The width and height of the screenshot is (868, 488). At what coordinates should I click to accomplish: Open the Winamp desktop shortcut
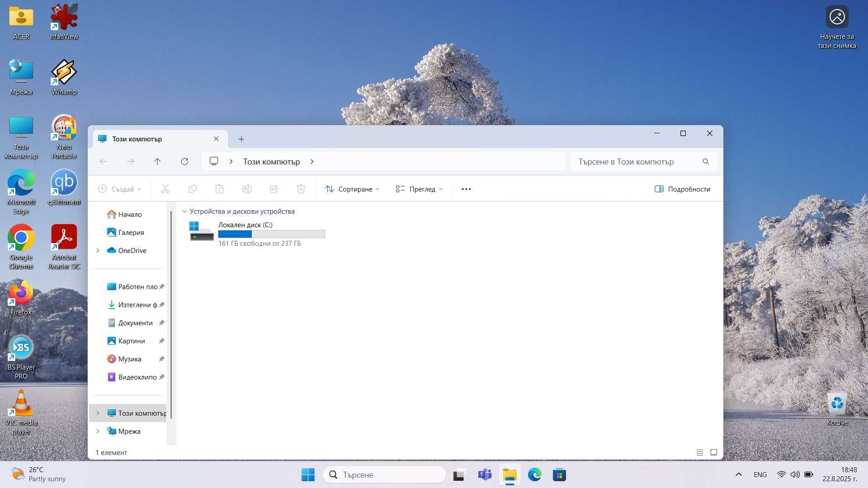coord(64,77)
